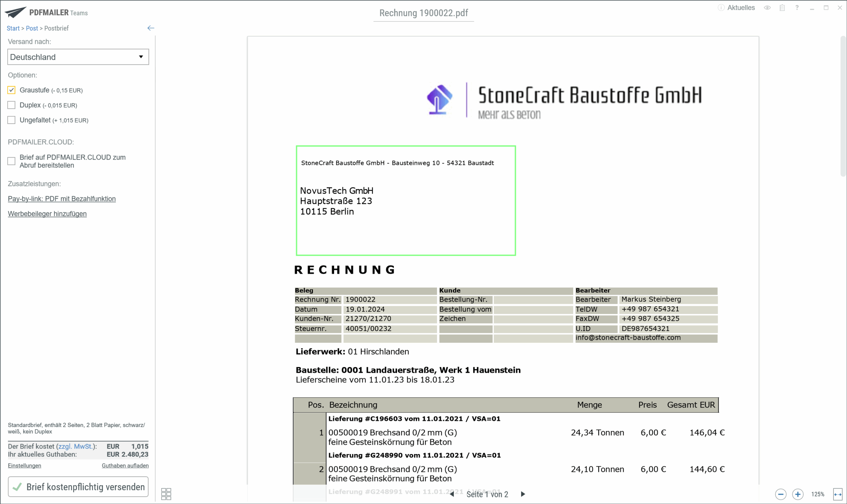Image resolution: width=847 pixels, height=504 pixels.
Task: Zoom in with the plus icon
Action: (x=797, y=494)
